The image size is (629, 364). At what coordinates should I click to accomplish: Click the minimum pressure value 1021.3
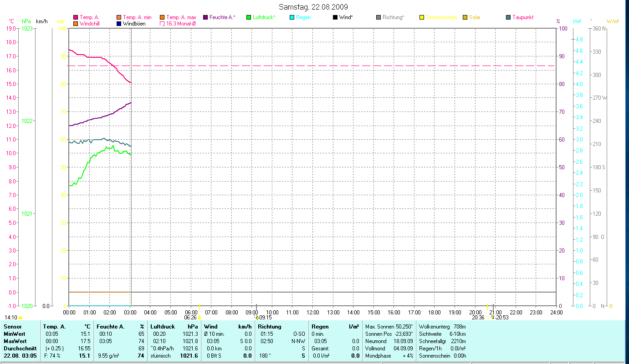coord(190,334)
